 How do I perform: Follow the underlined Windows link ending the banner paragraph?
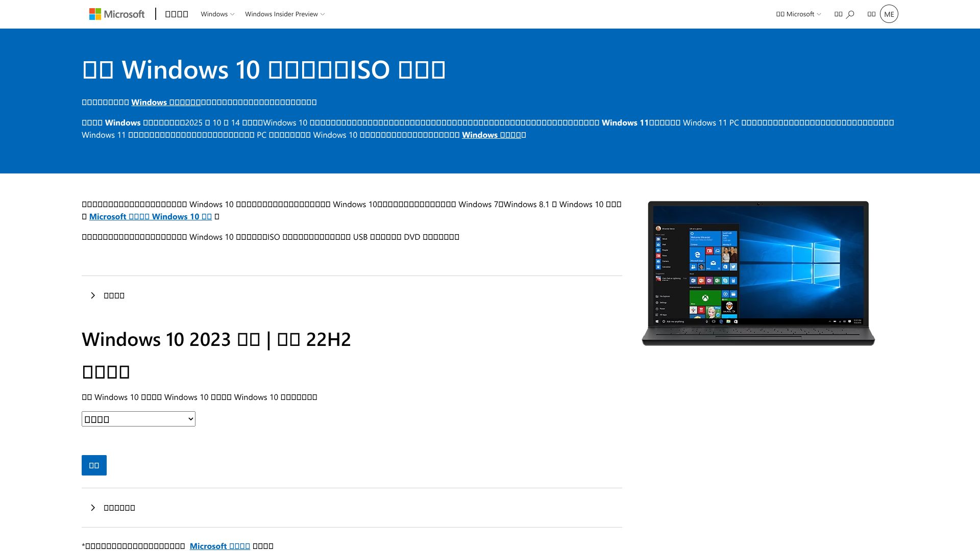pos(492,135)
